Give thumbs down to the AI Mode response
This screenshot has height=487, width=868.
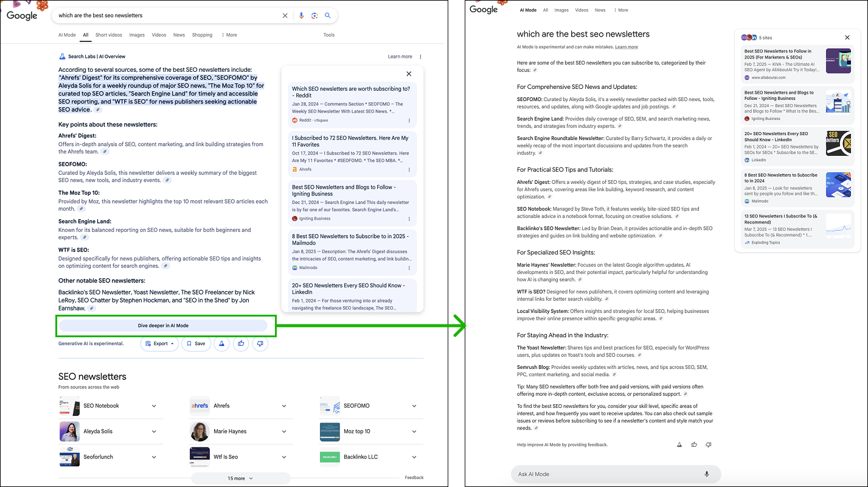point(709,445)
